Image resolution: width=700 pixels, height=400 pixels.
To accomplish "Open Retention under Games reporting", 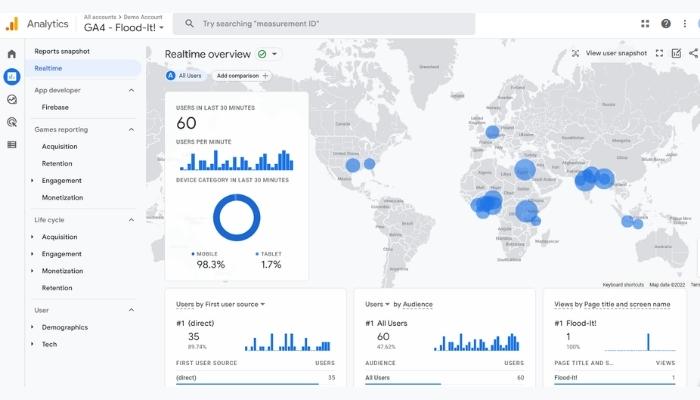I will pyautogui.click(x=57, y=163).
